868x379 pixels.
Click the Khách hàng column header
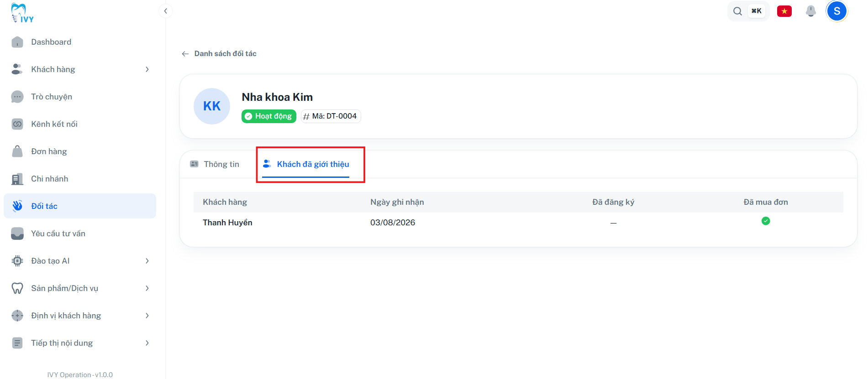(x=225, y=202)
